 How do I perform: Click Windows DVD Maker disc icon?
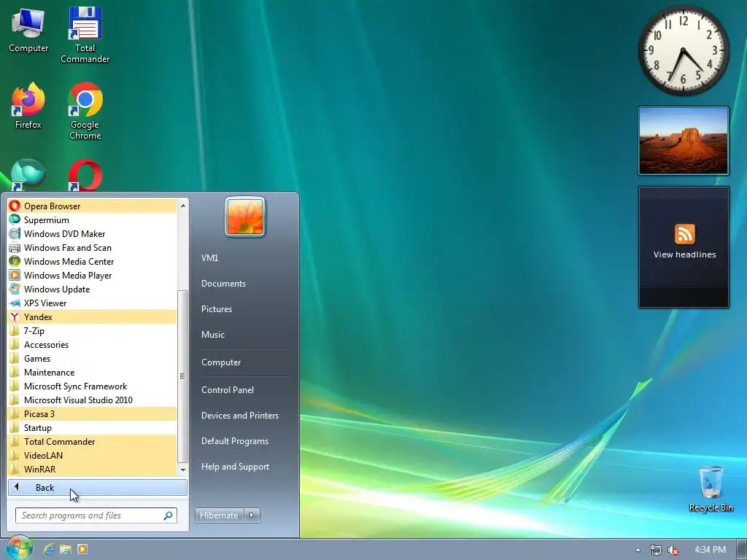coord(15,234)
